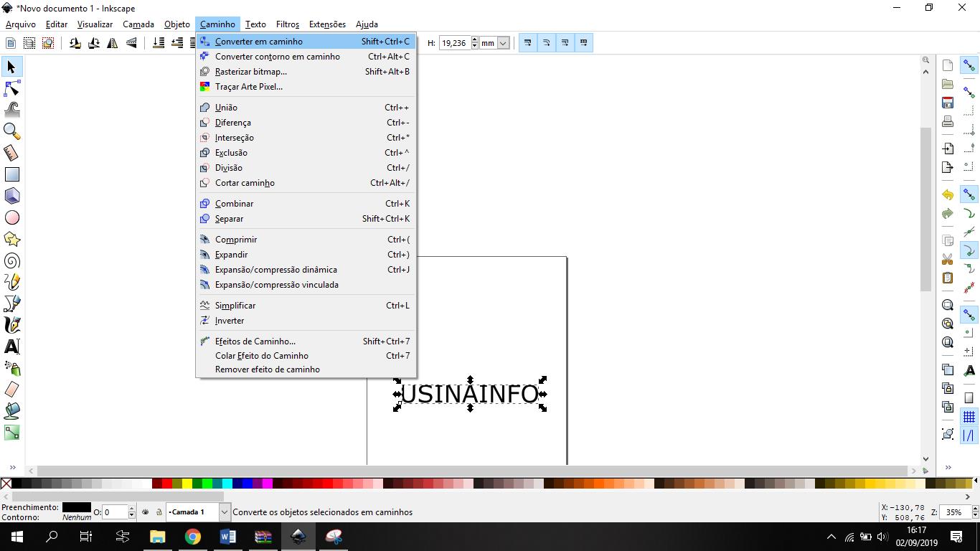Click the yellow Undo arrow icon
The image size is (980, 551).
pyautogui.click(x=948, y=195)
